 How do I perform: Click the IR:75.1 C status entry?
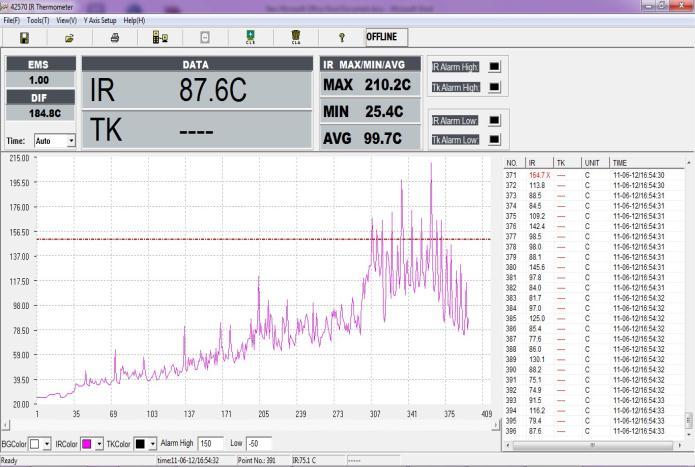click(x=304, y=461)
